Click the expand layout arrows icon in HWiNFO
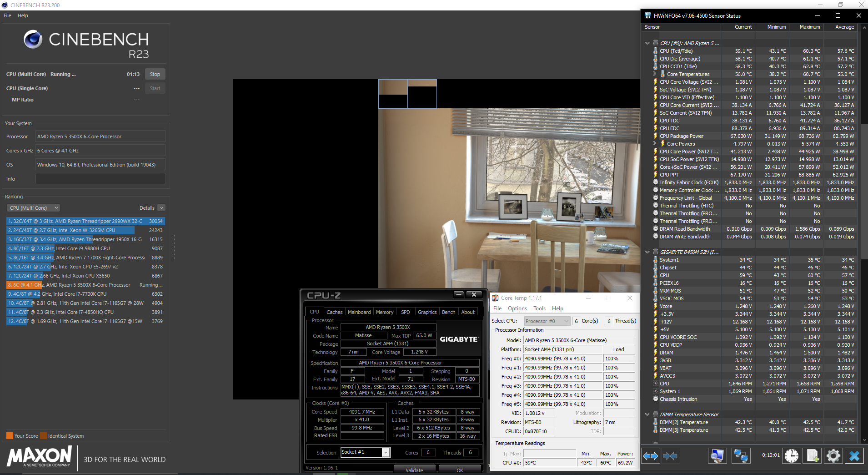The height and width of the screenshot is (475, 868). coord(651,455)
